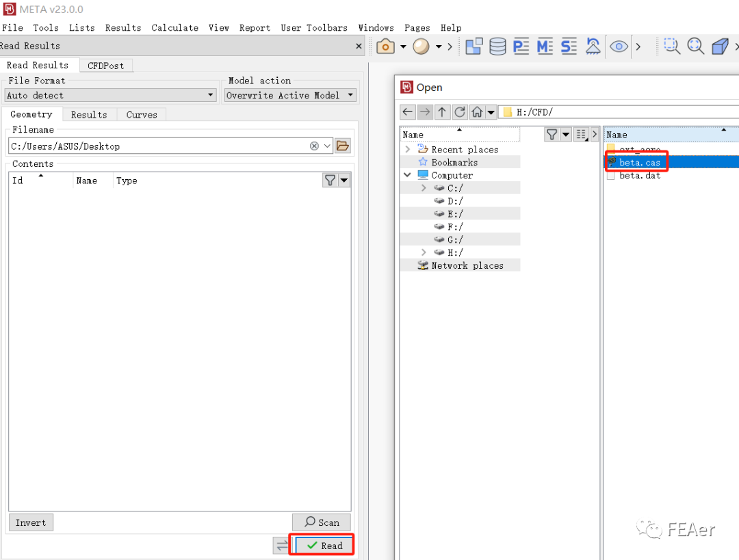739x560 pixels.
Task: Open the File Format dropdown
Action: 111,96
